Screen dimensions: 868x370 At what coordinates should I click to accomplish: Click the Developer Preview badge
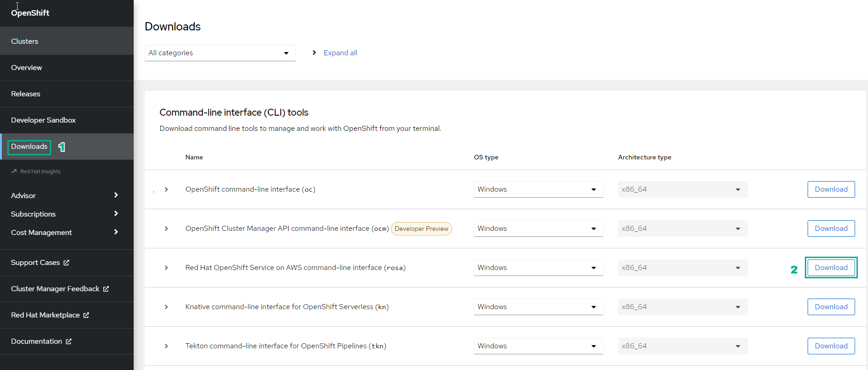pyautogui.click(x=421, y=229)
